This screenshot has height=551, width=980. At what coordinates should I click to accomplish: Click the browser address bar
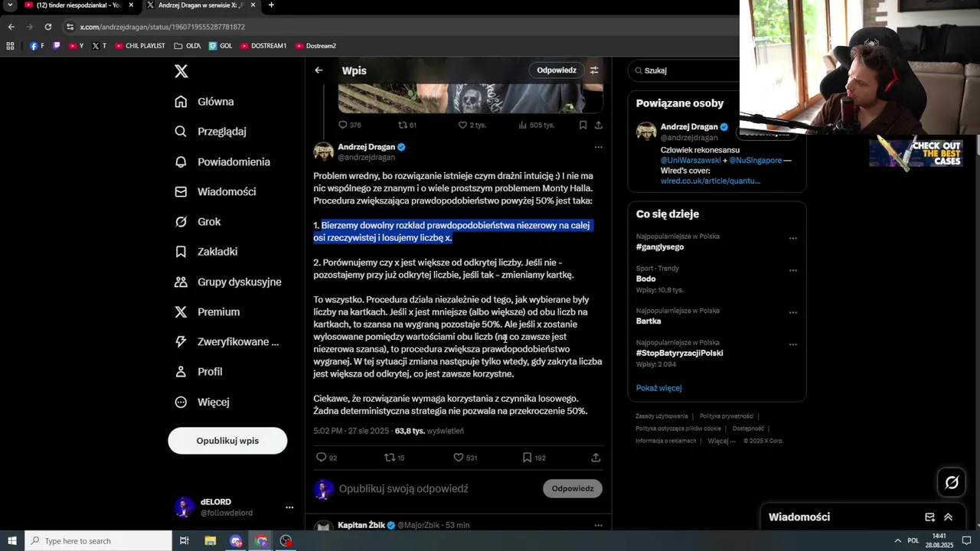pyautogui.click(x=398, y=27)
